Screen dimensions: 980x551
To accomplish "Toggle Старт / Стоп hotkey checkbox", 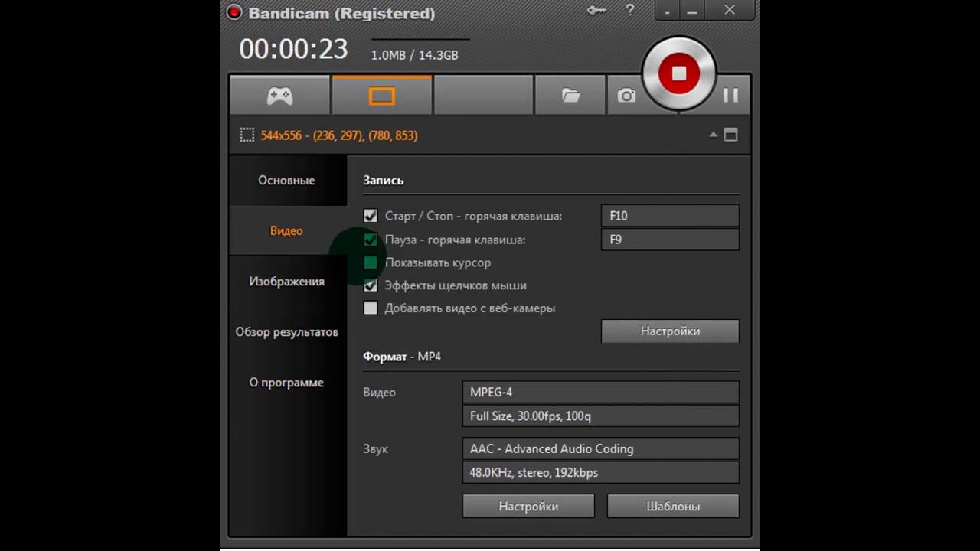I will [371, 217].
